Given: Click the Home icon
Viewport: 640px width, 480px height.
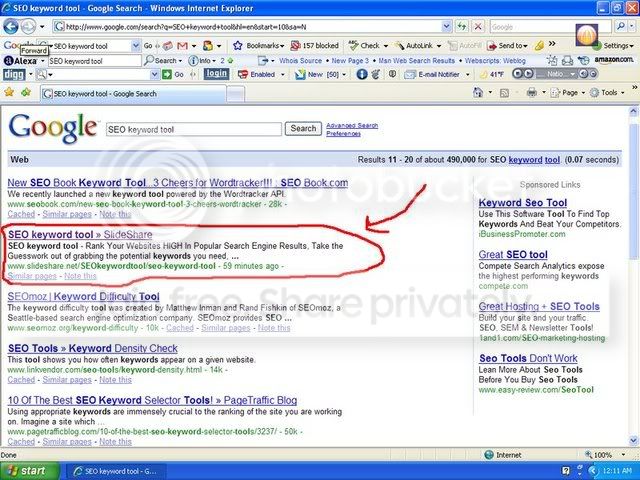Looking at the screenshot, I should (x=478, y=93).
